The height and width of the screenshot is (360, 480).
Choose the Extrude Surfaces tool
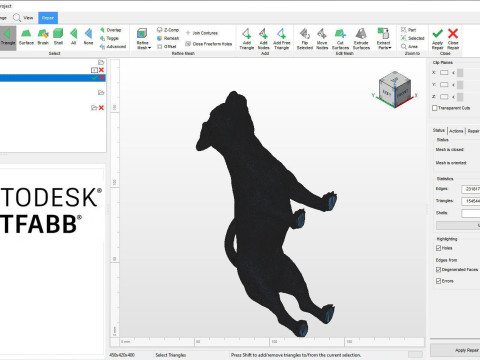(x=361, y=39)
